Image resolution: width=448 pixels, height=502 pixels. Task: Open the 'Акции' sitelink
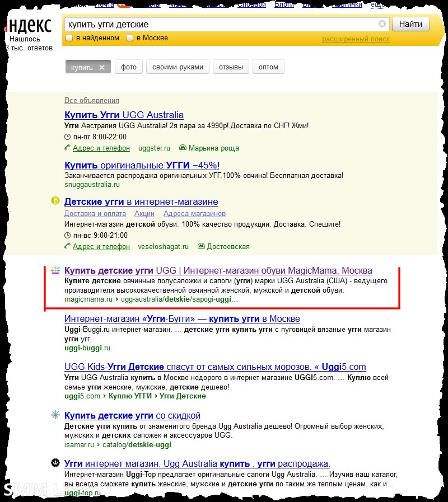coord(144,214)
